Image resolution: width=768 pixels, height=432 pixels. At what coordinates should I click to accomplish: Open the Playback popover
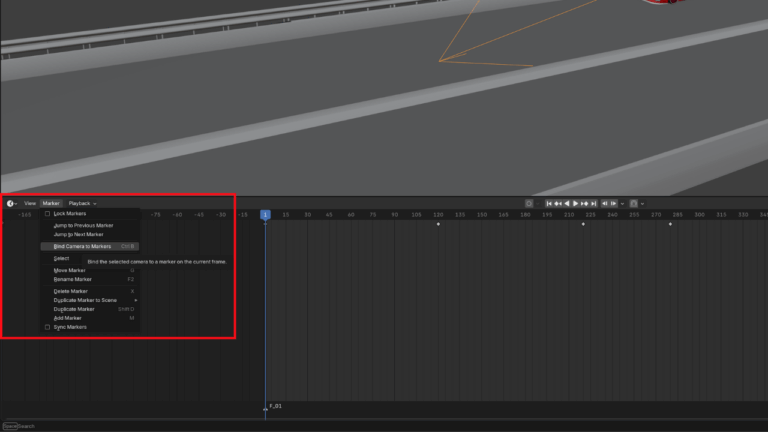click(82, 203)
